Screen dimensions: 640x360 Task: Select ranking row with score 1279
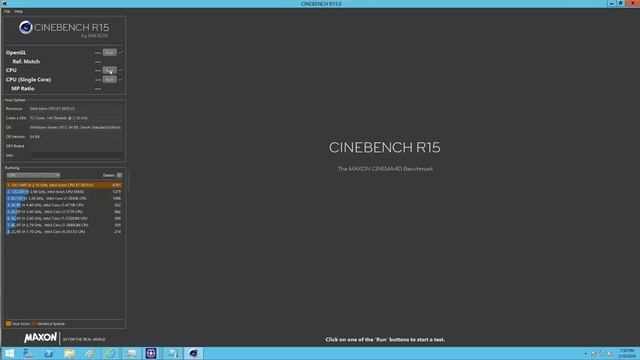(x=64, y=192)
